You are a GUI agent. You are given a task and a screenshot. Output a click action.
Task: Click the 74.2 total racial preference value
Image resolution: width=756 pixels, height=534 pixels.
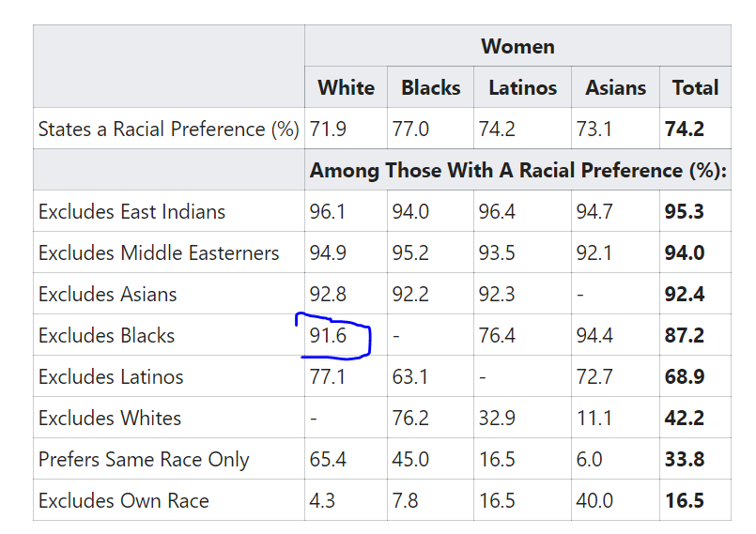(x=685, y=129)
